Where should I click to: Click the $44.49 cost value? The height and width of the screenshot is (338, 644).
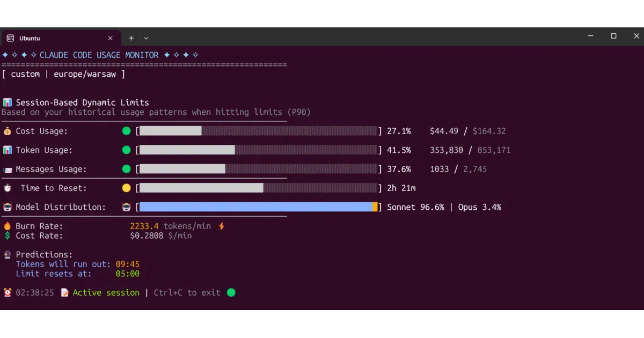[x=444, y=131]
